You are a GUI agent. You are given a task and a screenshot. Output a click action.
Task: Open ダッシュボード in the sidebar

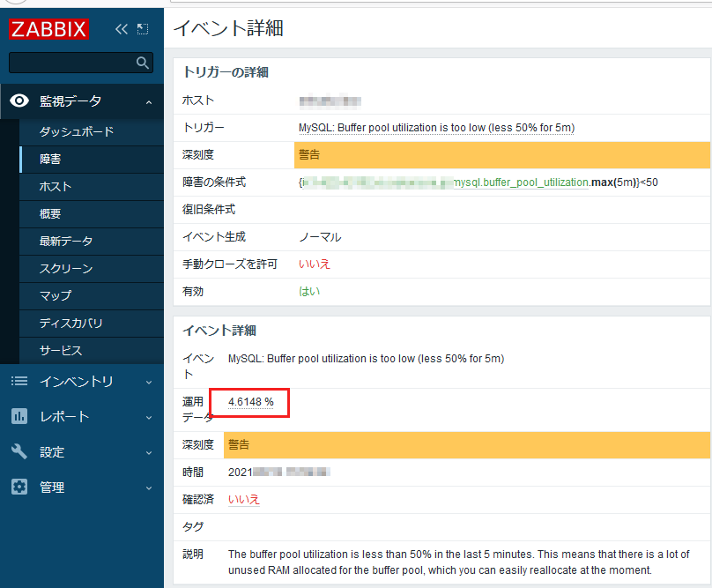pyautogui.click(x=77, y=131)
